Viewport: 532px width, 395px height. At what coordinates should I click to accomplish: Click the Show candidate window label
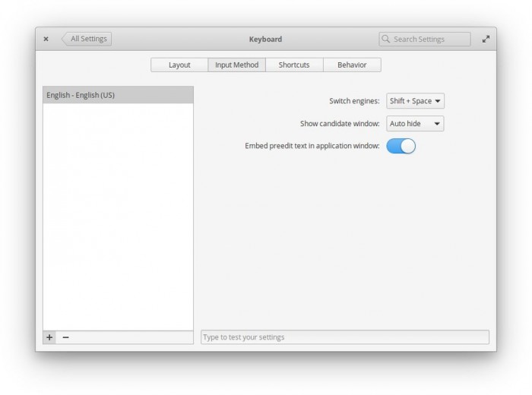(x=340, y=123)
